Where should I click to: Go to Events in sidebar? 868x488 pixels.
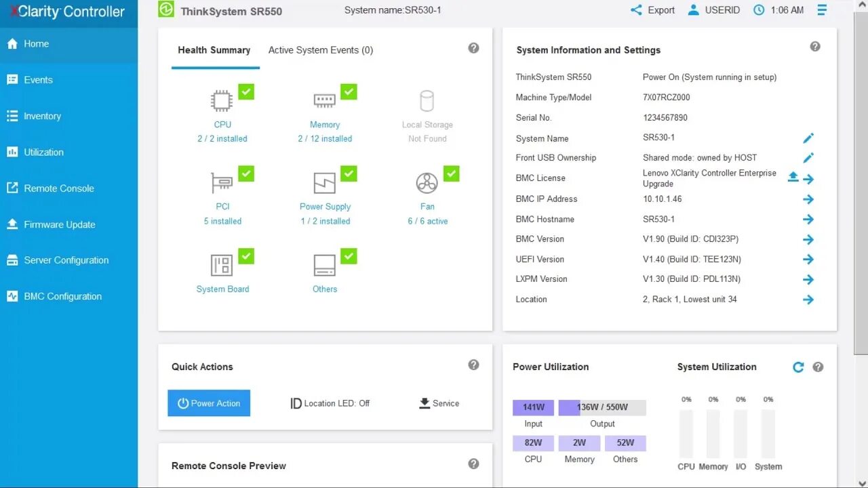(x=68, y=80)
